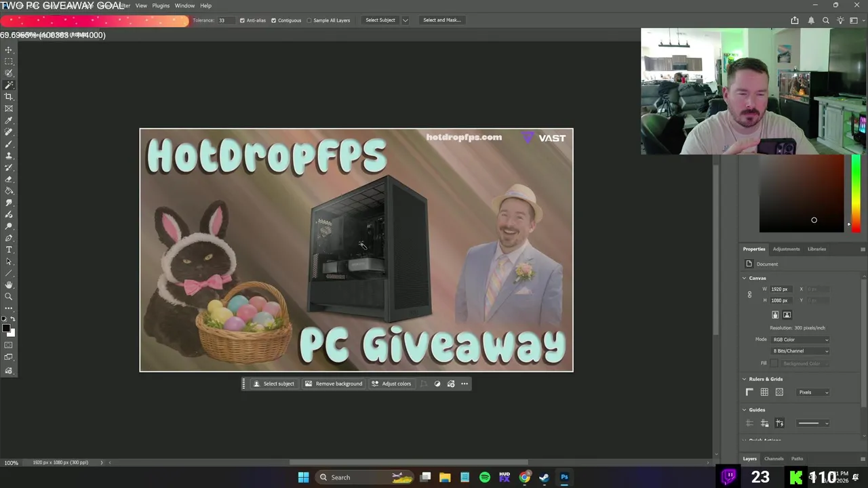
Task: Select the Magic Wand tool
Action: (9, 85)
